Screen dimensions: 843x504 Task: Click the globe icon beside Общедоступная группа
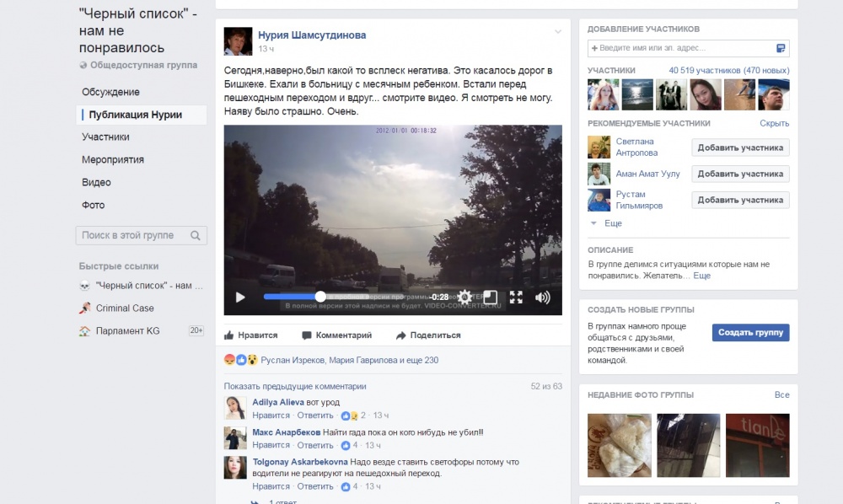tap(83, 66)
